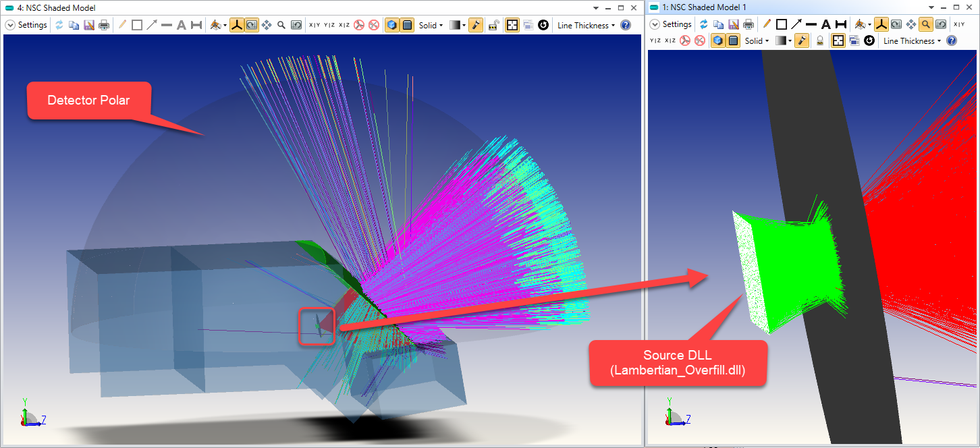
Task: Click second red scissors icon in window 4
Action: pyautogui.click(x=373, y=25)
